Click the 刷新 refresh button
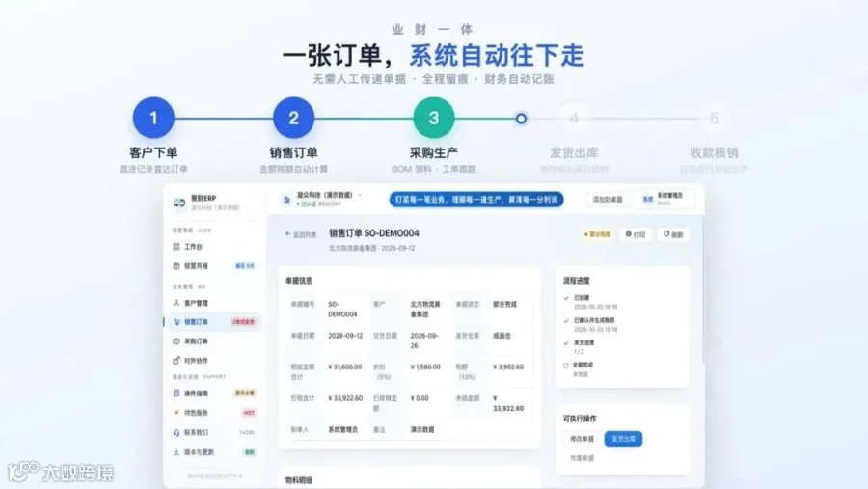Image resolution: width=868 pixels, height=489 pixels. (673, 234)
